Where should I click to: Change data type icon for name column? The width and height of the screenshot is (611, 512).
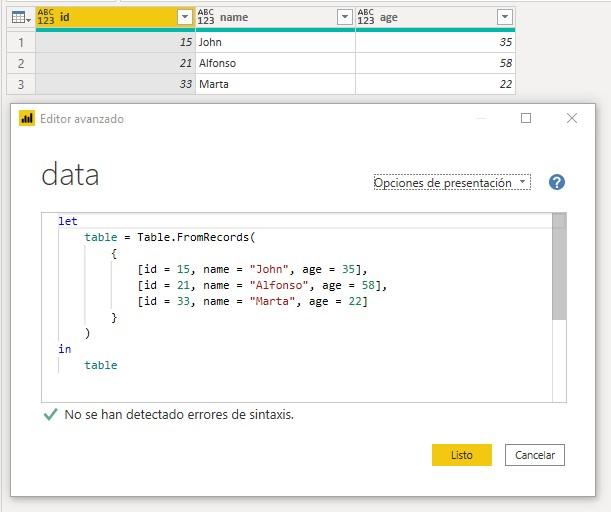click(206, 17)
